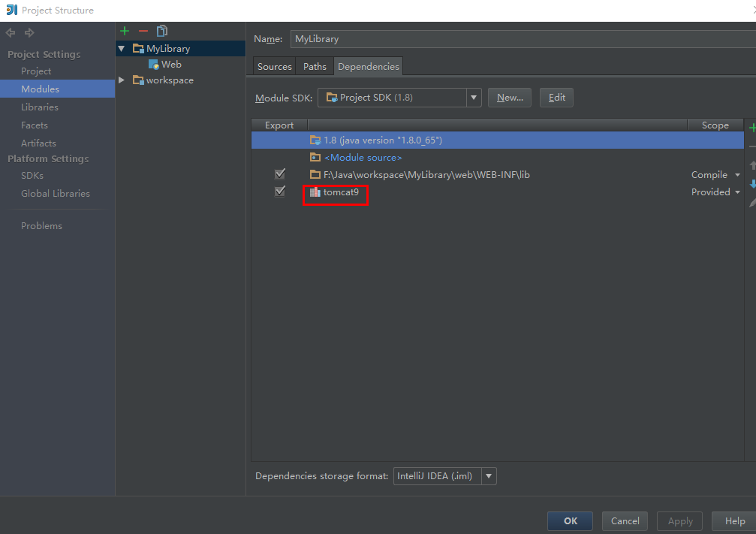Switch to the Sources tab

(x=274, y=67)
